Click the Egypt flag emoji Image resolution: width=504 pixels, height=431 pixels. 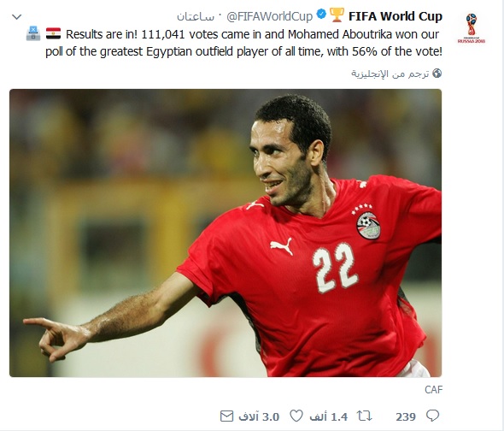(53, 34)
